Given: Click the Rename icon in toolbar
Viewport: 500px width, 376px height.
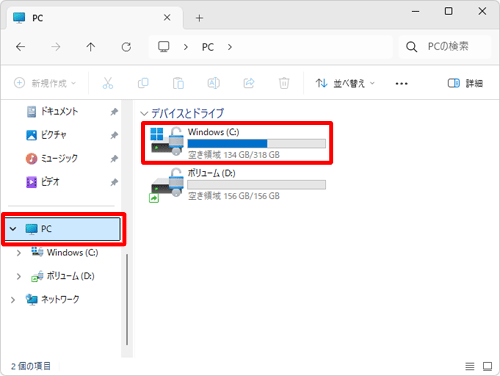Looking at the screenshot, I should pyautogui.click(x=214, y=83).
